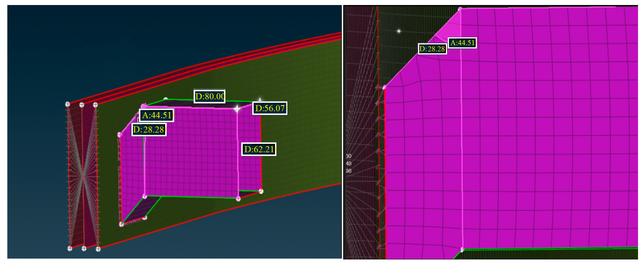Screen dimensions: 644x266
Task: Click center point of gray rigid spider element
Action: click(x=82, y=176)
